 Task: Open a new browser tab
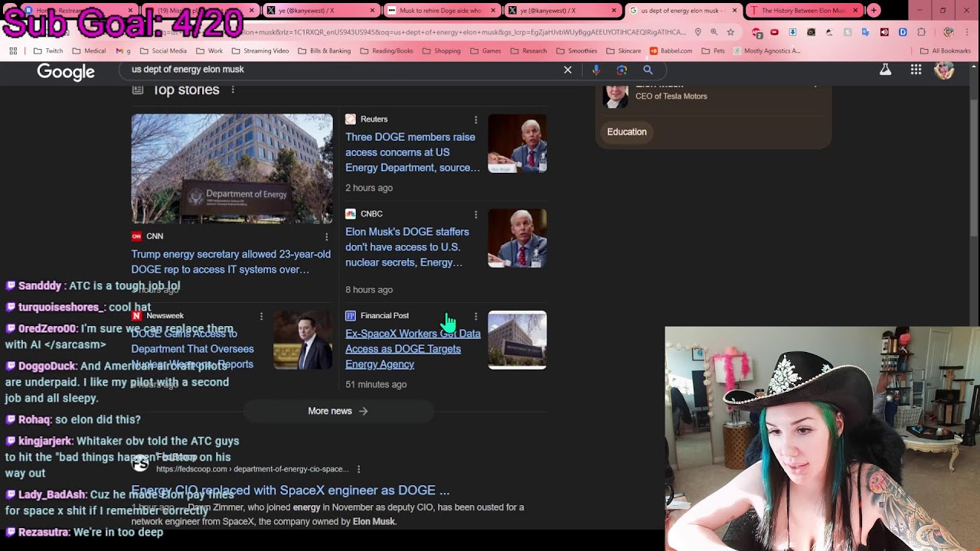(874, 11)
